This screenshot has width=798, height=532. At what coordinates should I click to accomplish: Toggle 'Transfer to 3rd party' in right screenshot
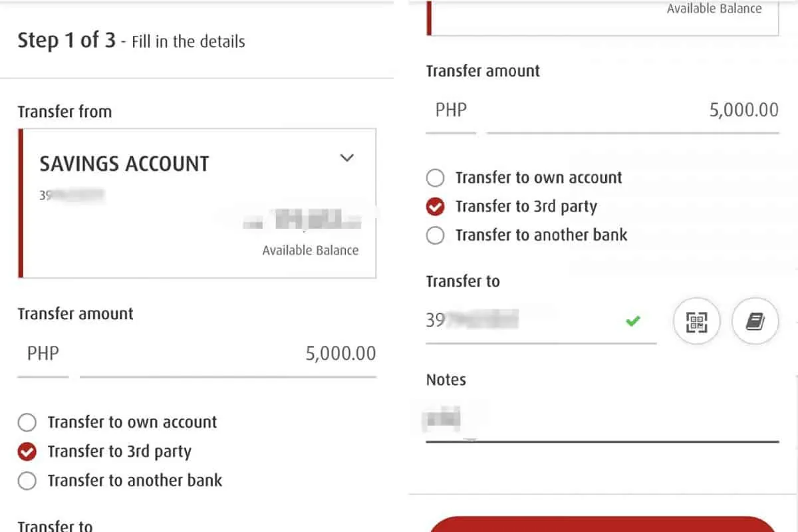[x=435, y=207]
